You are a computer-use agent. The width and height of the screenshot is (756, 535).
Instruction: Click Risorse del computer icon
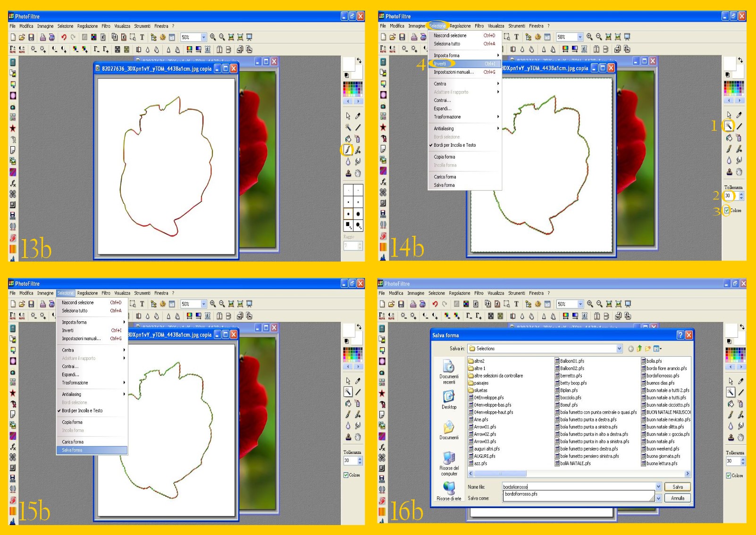[x=449, y=462]
